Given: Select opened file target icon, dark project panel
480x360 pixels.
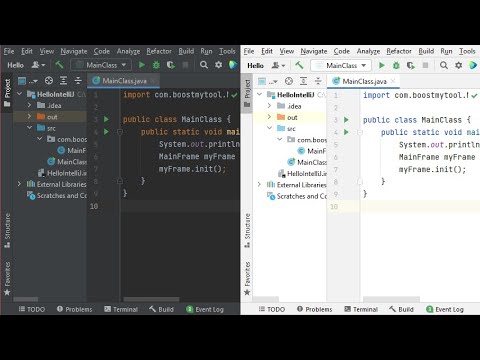Looking at the screenshot, I should [x=49, y=80].
